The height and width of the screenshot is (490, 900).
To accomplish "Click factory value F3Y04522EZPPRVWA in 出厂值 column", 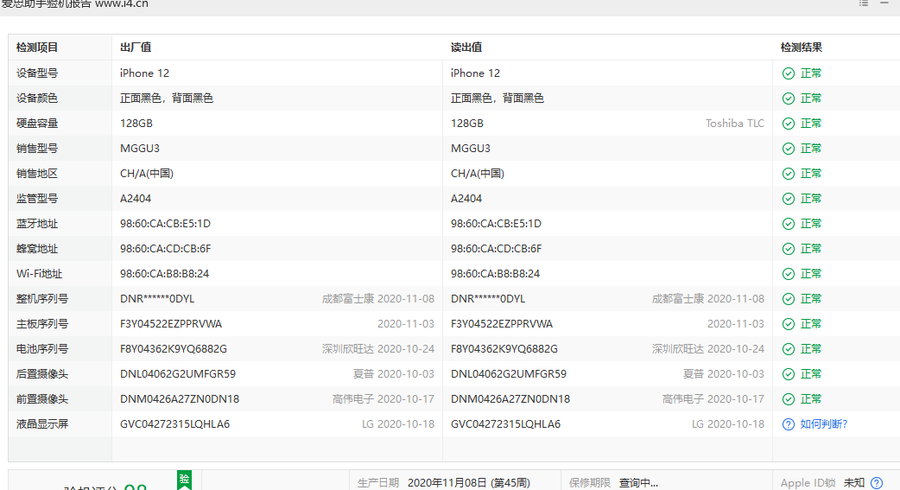I will pyautogui.click(x=171, y=324).
